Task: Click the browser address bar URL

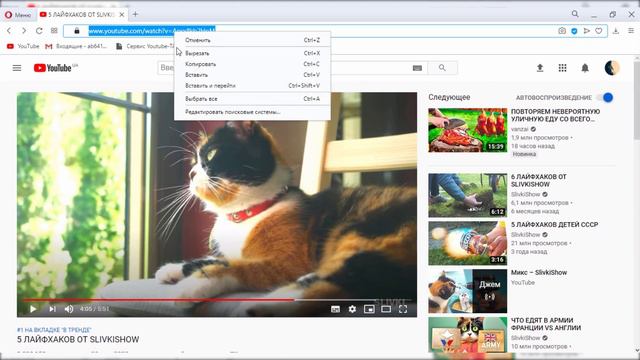Action: (152, 31)
